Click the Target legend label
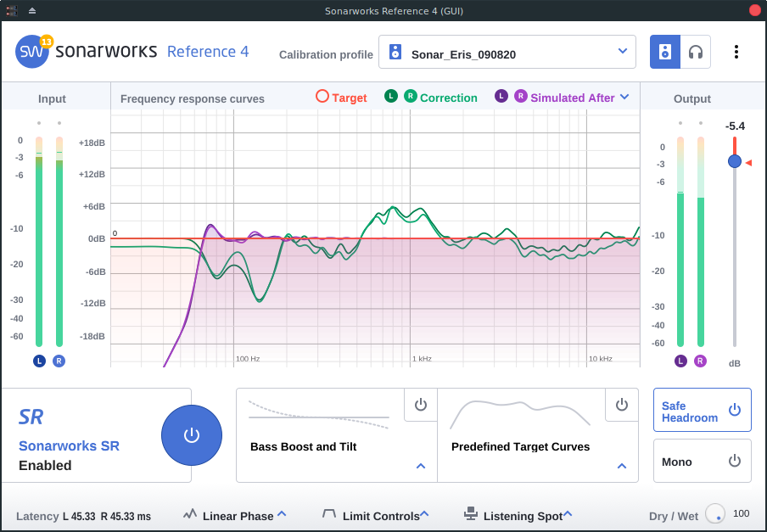This screenshot has width=767, height=532. 350,98
